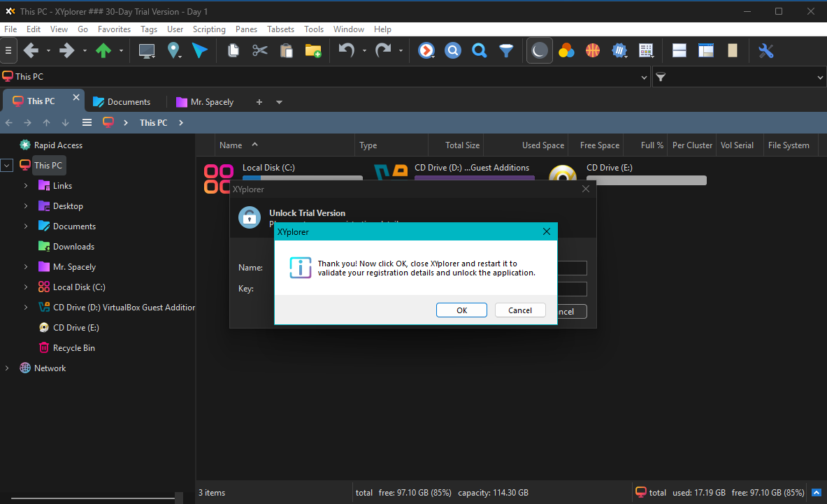827x504 pixels.
Task: Expand the Local Disk (C:) tree node
Action: [x=26, y=287]
